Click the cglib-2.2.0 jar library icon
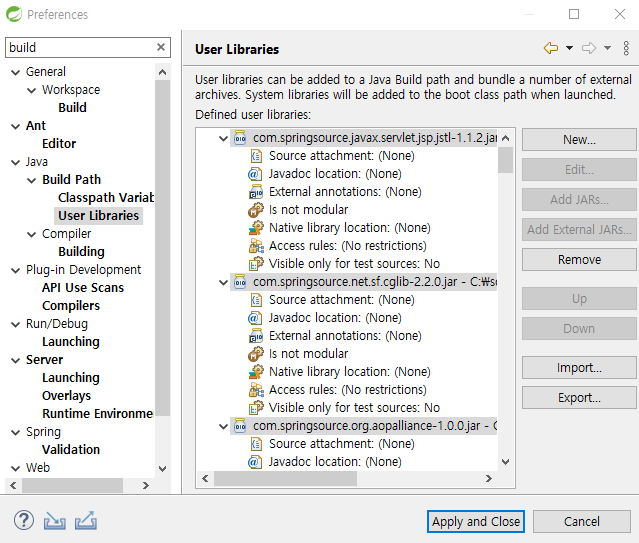The width and height of the screenshot is (639, 543). point(240,282)
